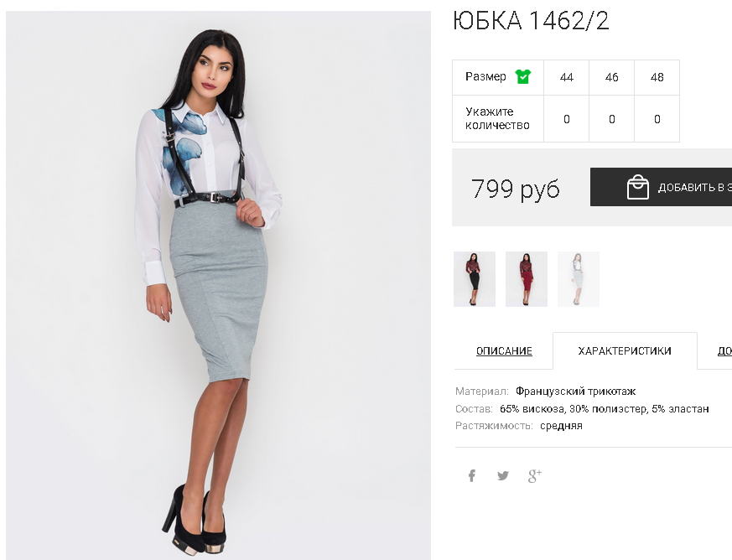Image resolution: width=732 pixels, height=560 pixels.
Task: Share product via Facebook icon
Action: (x=472, y=475)
